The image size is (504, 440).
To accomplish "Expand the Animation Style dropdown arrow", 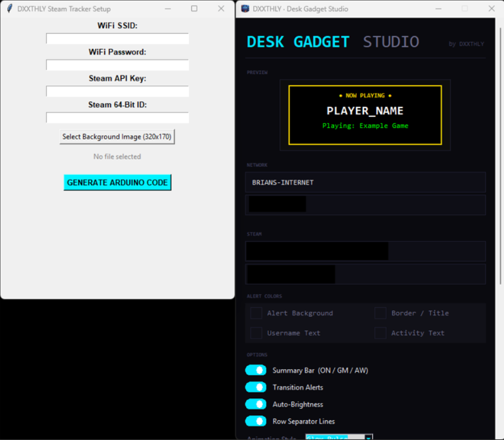I will pos(368,437).
